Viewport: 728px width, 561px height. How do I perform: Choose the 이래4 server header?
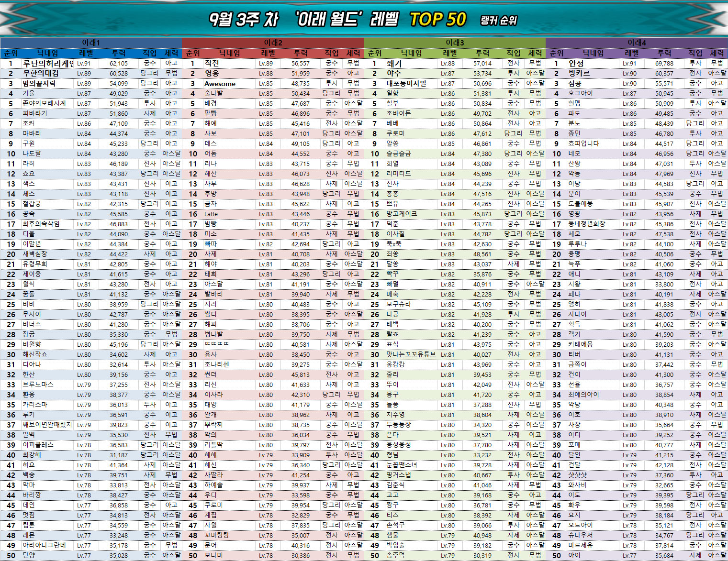click(637, 43)
